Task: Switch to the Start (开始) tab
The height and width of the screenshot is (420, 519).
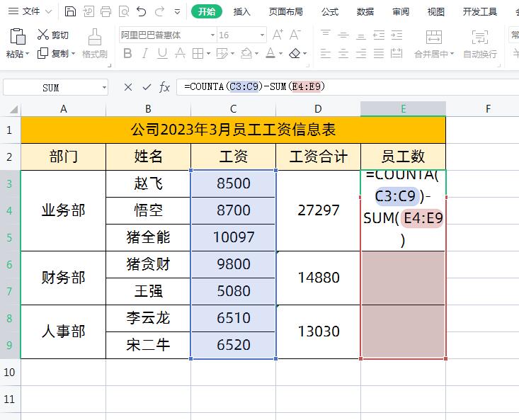Action: point(207,11)
